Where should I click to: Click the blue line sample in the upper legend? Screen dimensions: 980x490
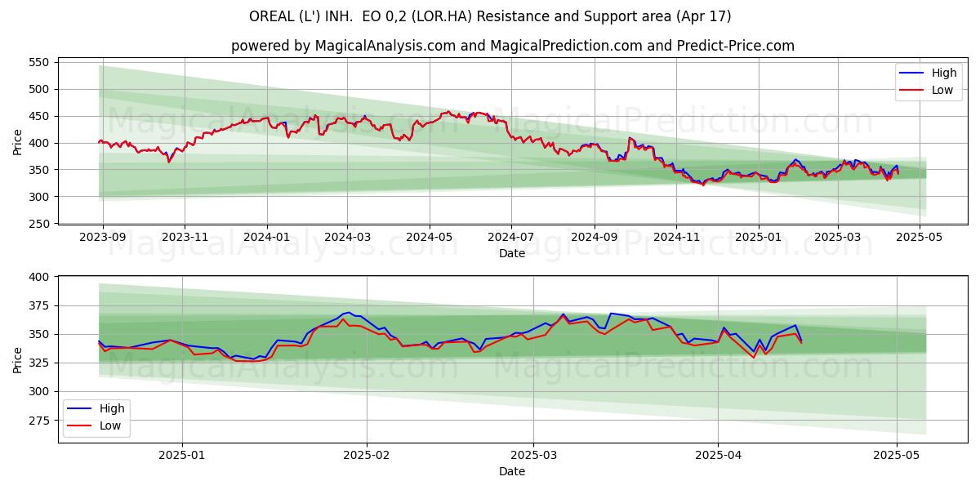[x=912, y=73]
